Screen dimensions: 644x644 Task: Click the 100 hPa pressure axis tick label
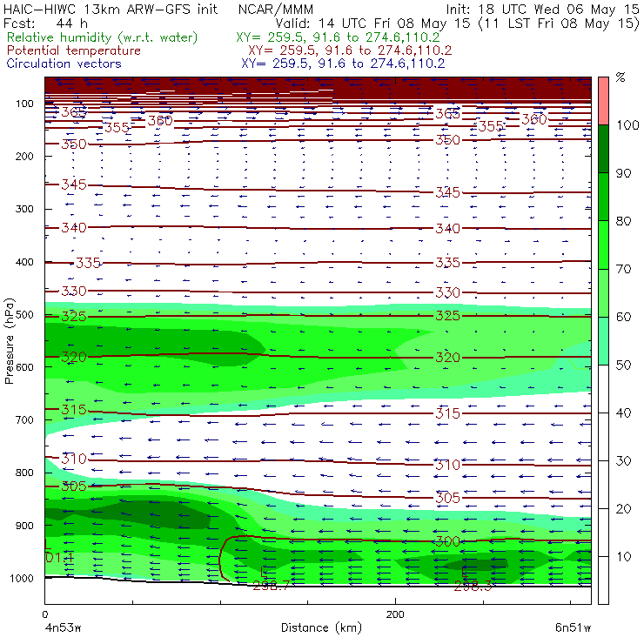tap(24, 104)
